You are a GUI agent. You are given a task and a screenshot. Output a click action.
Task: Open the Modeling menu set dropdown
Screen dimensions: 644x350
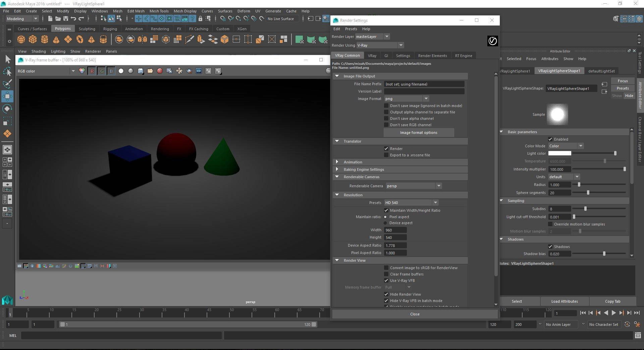[x=22, y=19]
